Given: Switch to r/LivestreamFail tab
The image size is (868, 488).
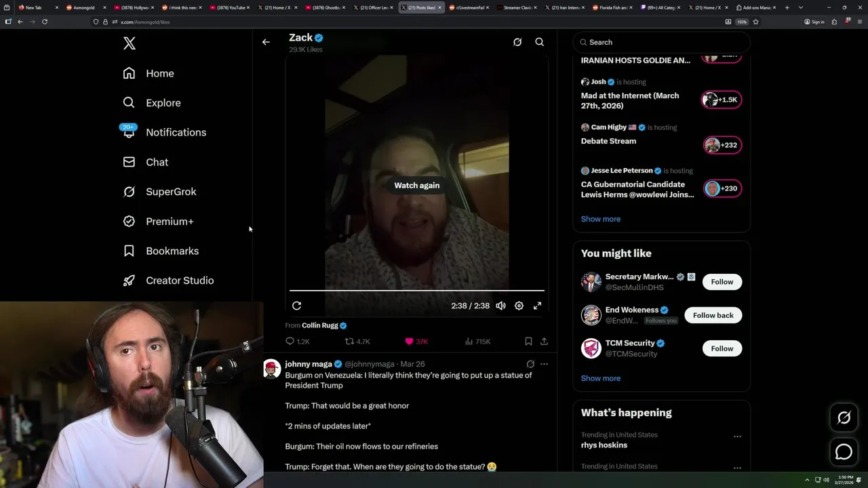Looking at the screenshot, I should [468, 7].
